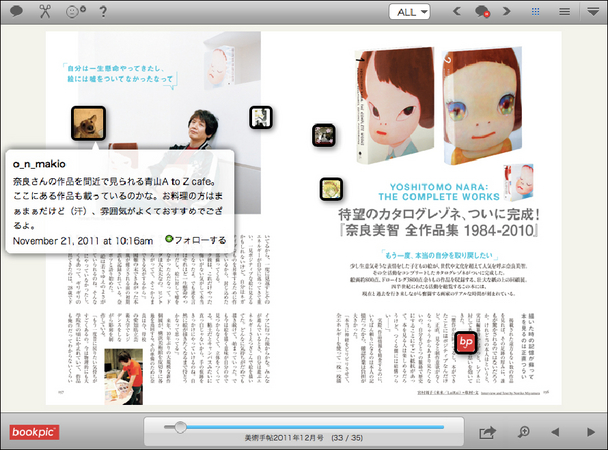Go to next page with the right triangle
This screenshot has height=450, width=608.
coord(591,432)
